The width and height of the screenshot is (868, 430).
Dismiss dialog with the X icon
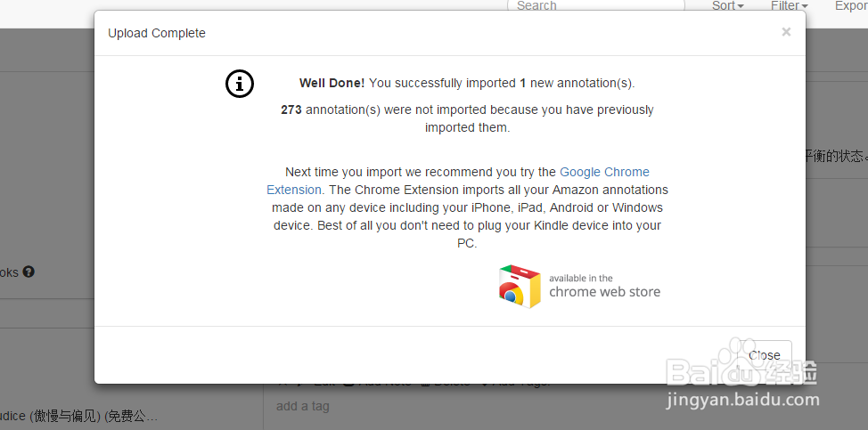coord(786,32)
